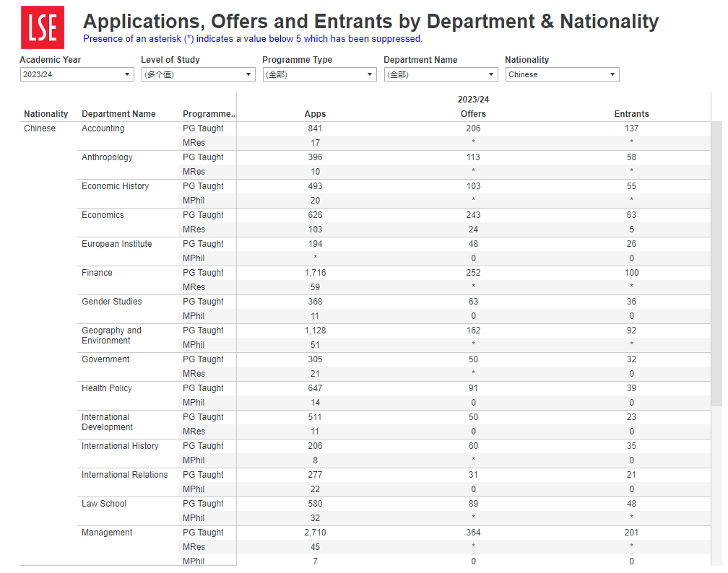Select the International History row
728x573 pixels.
click(120, 445)
